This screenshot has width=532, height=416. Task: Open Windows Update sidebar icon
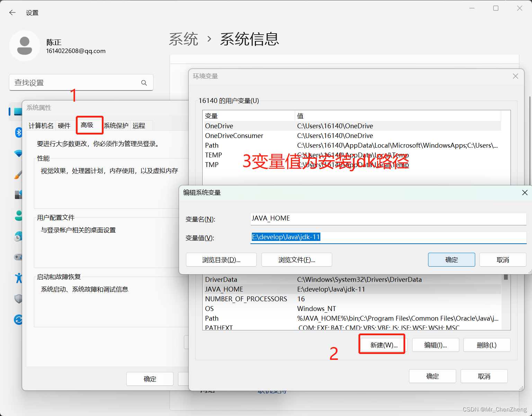pos(18,319)
